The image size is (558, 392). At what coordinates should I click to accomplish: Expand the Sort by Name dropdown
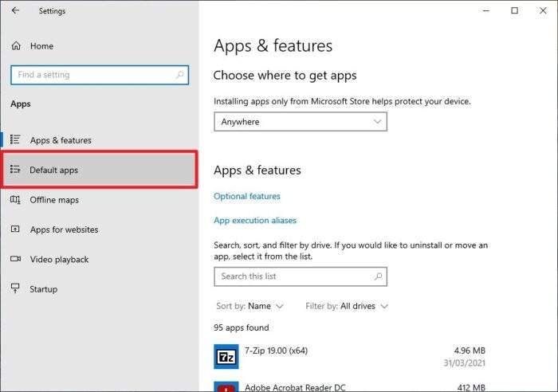pos(250,306)
